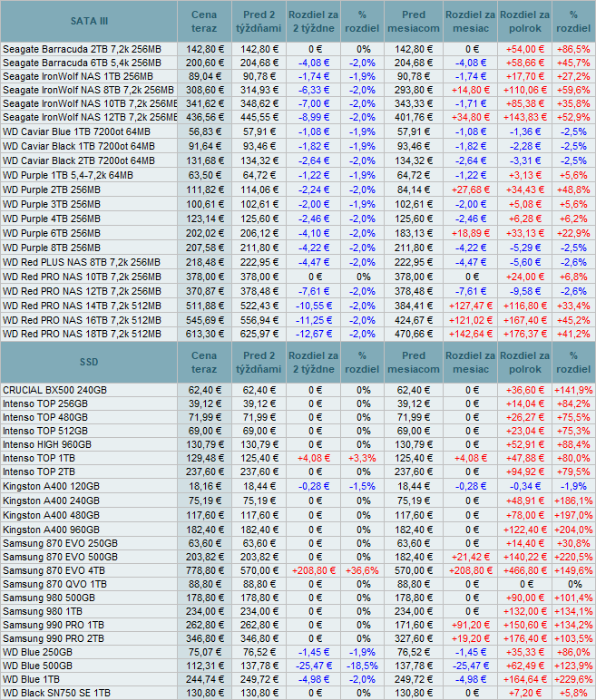Click the SATA III section header
This screenshot has height=700, width=596.
tap(87, 20)
